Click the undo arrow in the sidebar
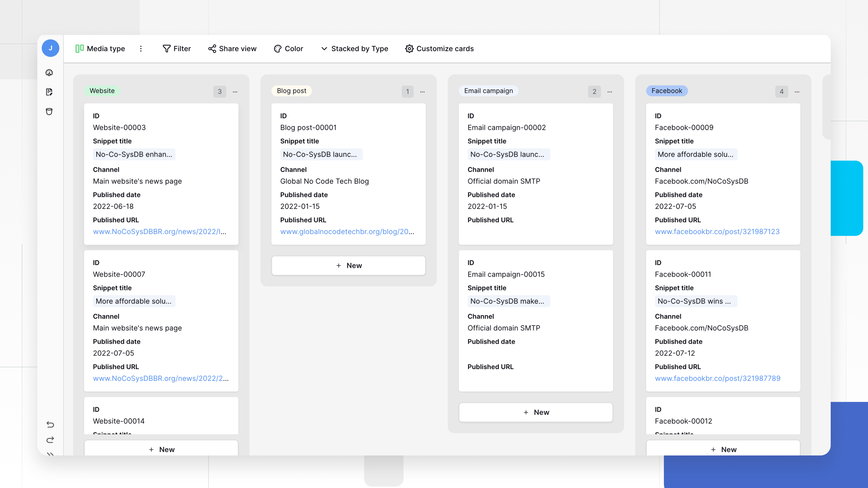This screenshot has height=488, width=868. click(50, 425)
